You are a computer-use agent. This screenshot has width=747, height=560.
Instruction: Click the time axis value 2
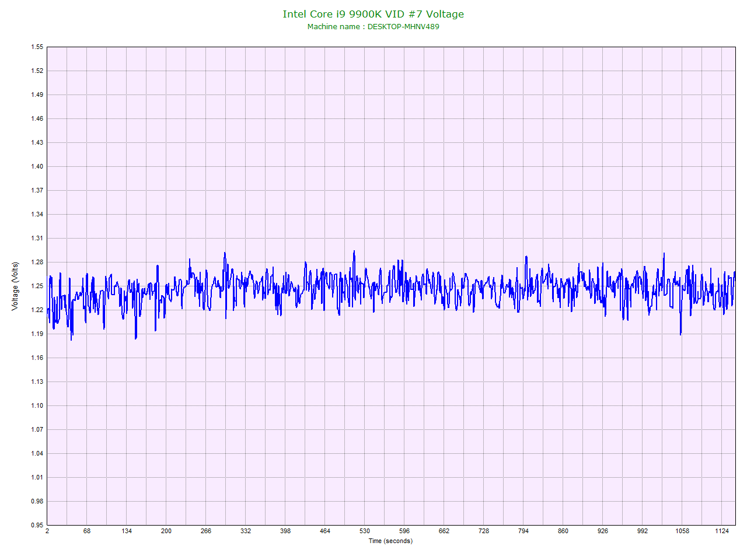[x=47, y=531]
